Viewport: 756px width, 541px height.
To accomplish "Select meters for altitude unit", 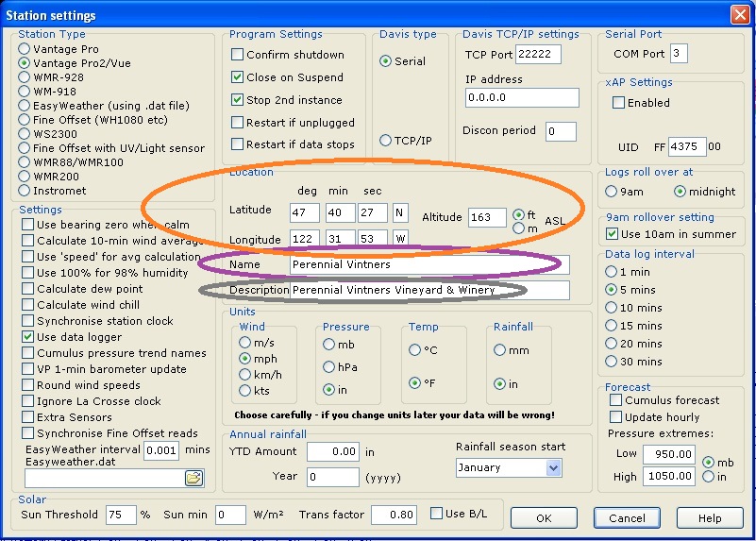I will (517, 228).
